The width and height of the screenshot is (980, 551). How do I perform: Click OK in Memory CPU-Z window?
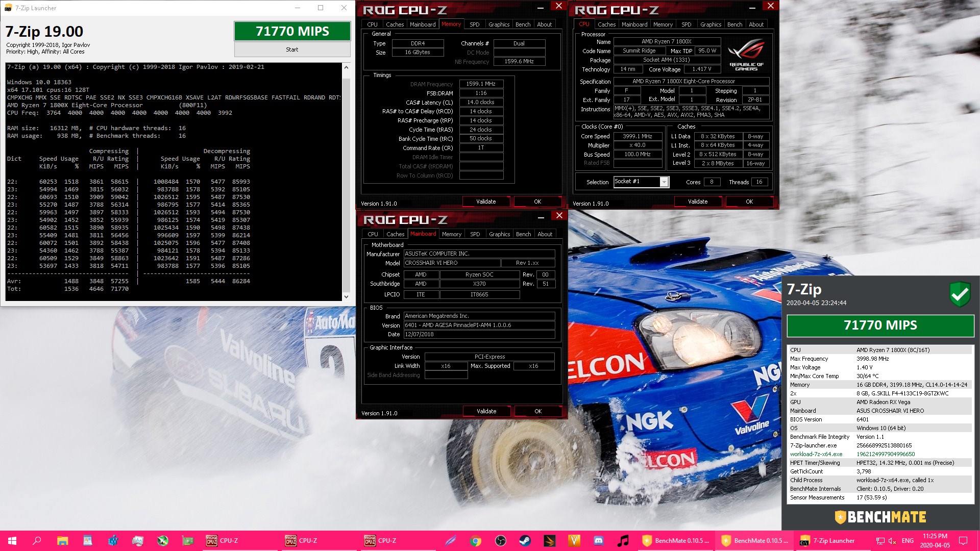click(537, 202)
